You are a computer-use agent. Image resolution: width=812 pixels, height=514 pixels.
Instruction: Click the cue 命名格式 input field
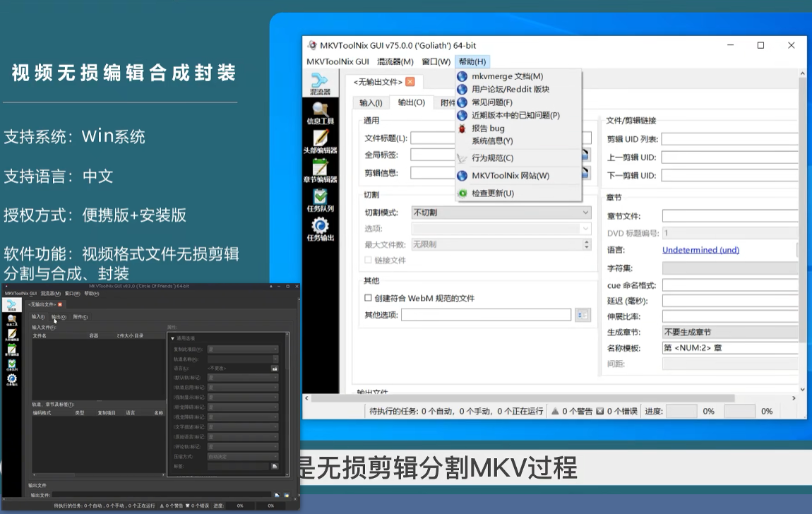730,285
